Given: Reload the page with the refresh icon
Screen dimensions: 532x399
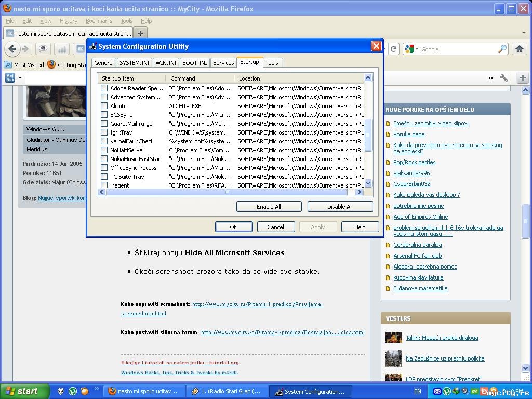Looking at the screenshot, I should (x=394, y=49).
